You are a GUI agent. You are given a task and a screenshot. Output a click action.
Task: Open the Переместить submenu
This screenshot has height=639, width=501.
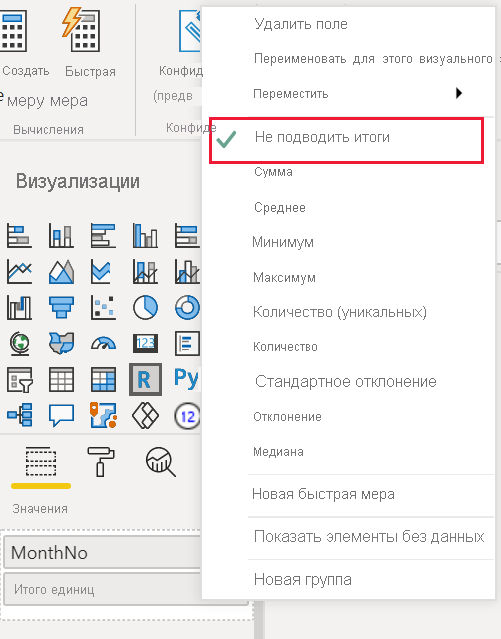pos(291,94)
